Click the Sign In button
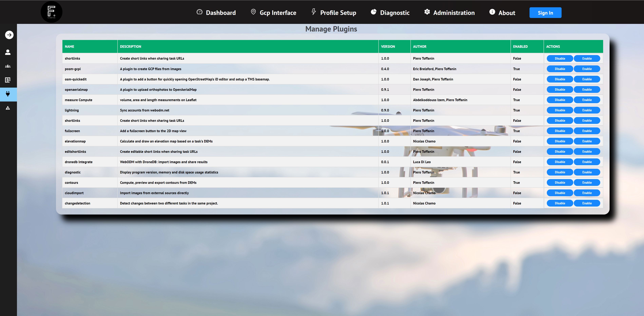The width and height of the screenshot is (644, 316). pyautogui.click(x=545, y=13)
